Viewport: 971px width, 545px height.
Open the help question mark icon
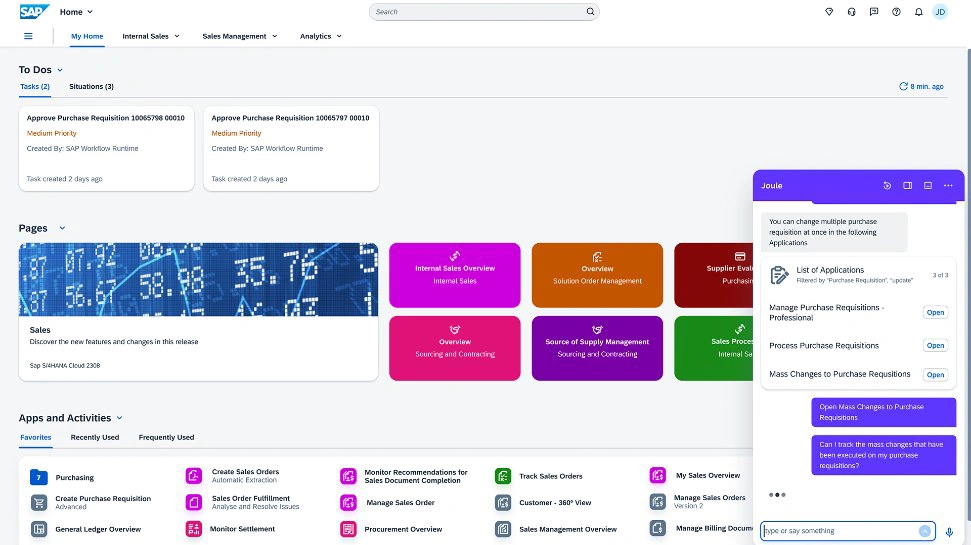pos(896,12)
